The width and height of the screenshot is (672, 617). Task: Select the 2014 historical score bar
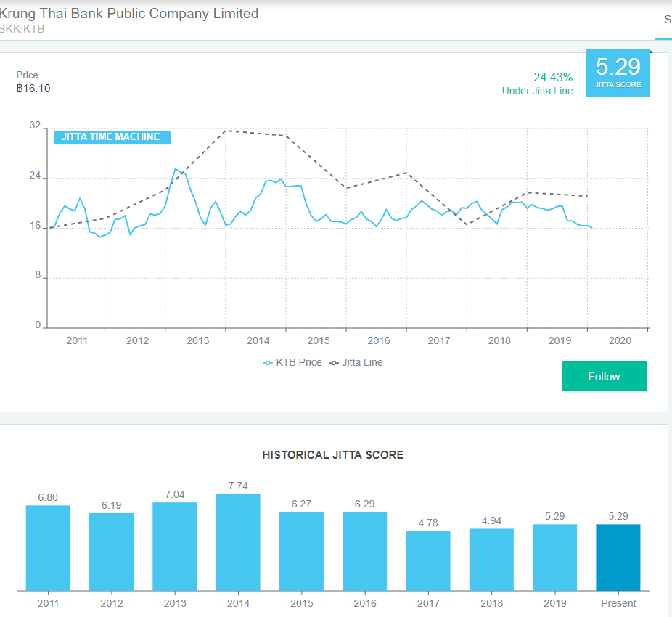tap(238, 542)
